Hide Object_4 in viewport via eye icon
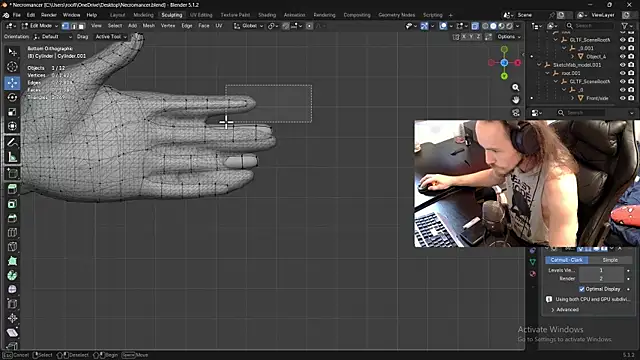The image size is (640, 360). point(622,56)
